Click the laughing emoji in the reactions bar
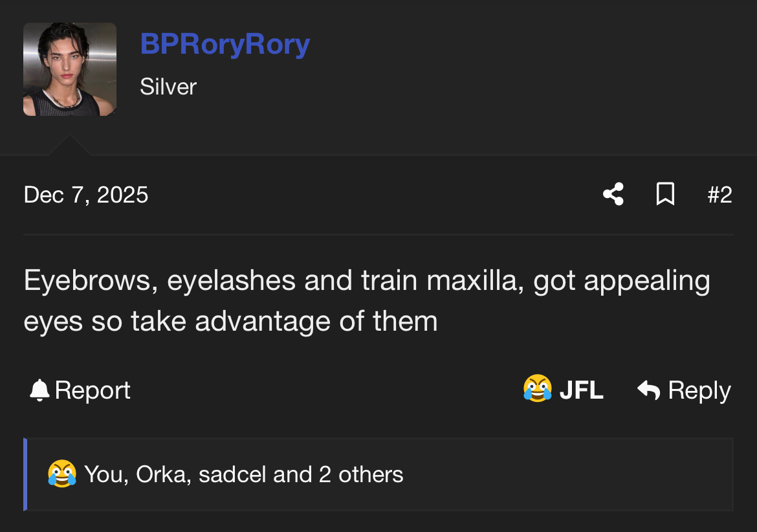This screenshot has height=532, width=757. click(x=61, y=474)
